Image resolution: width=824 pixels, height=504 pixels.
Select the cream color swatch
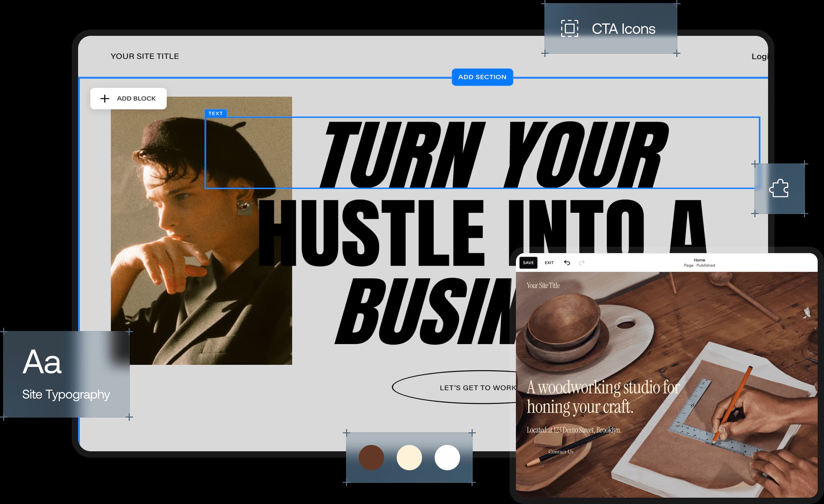point(409,457)
